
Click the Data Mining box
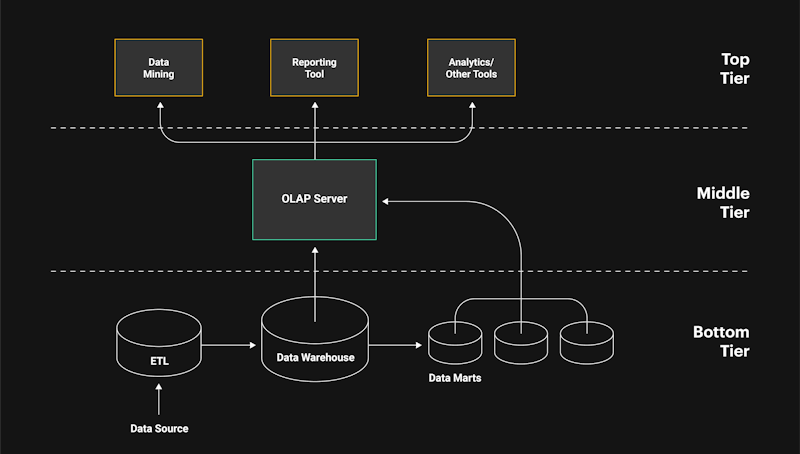[159, 67]
